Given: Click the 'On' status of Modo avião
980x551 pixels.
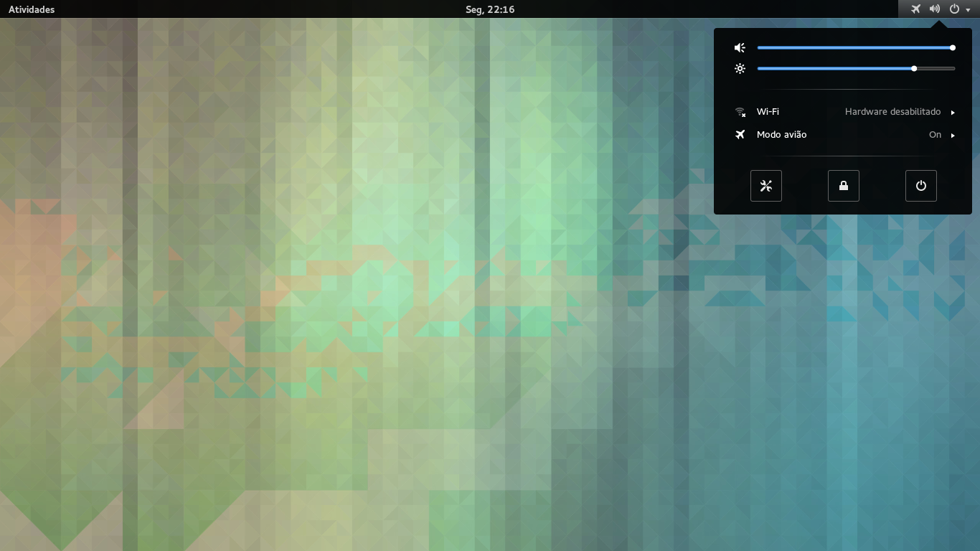Looking at the screenshot, I should pos(935,135).
